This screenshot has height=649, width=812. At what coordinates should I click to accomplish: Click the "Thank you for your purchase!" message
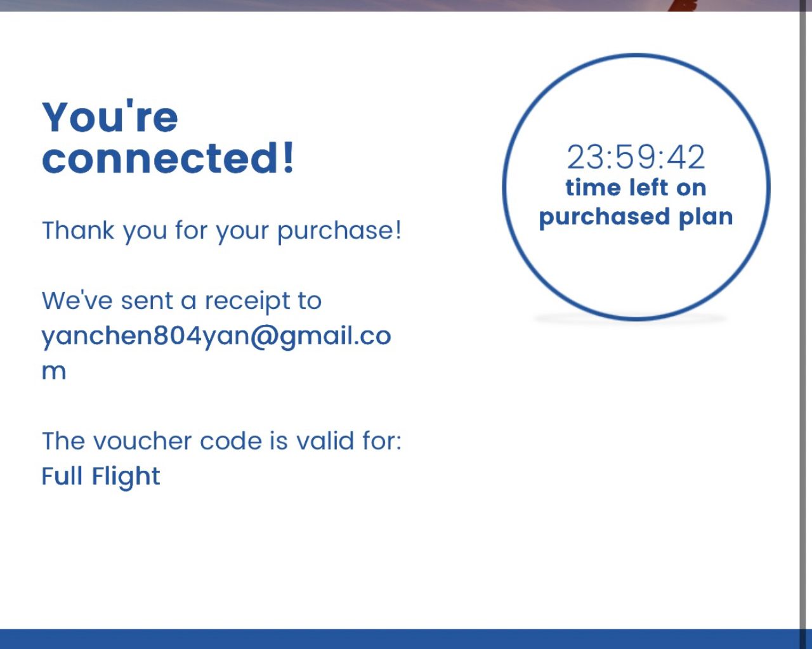click(221, 230)
